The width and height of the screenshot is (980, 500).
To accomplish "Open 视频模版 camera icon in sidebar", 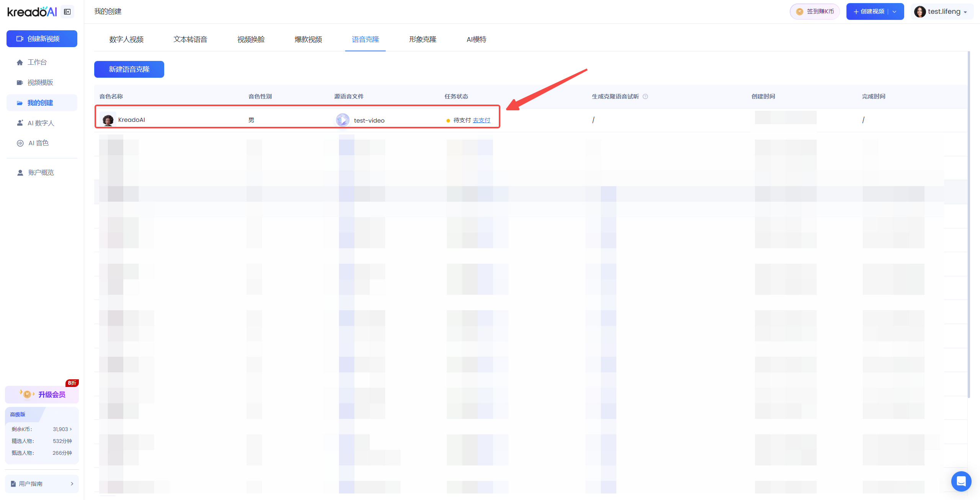I will coord(20,83).
